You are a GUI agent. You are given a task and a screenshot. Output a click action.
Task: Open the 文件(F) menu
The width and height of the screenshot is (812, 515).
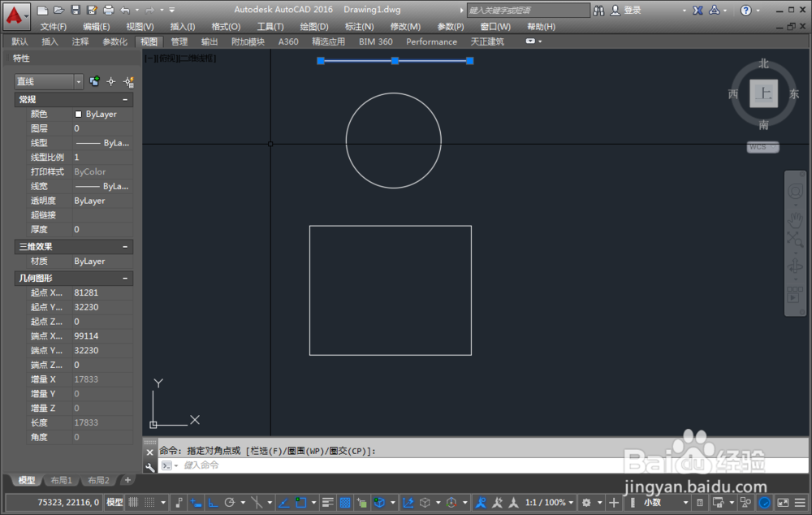coord(54,27)
